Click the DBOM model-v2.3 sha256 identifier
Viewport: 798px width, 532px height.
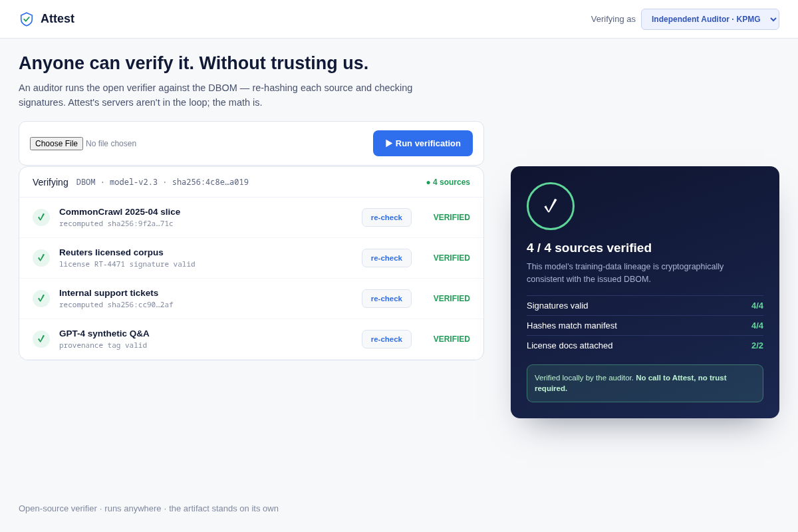(x=162, y=182)
